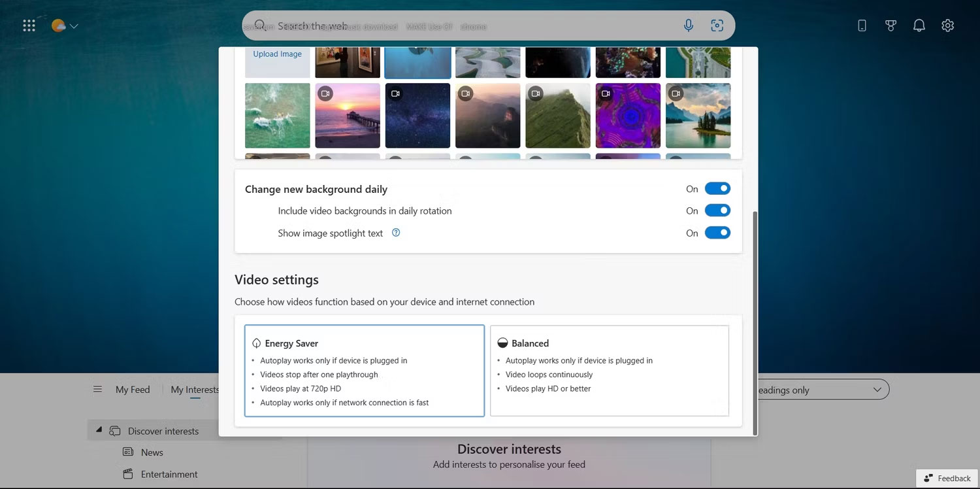
Task: Choose the white sand dunes background
Action: tap(488, 63)
